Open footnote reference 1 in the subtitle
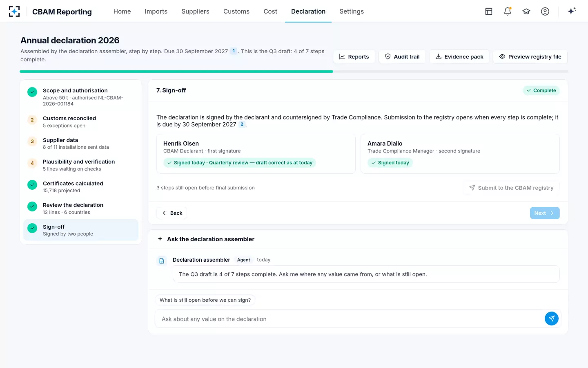The width and height of the screenshot is (588, 368). tap(234, 51)
